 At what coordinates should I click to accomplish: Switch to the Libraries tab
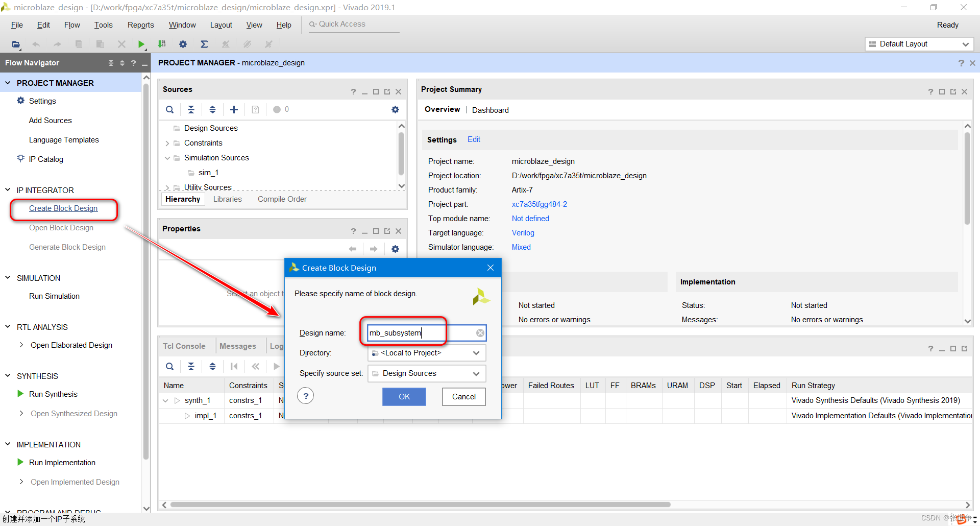228,199
